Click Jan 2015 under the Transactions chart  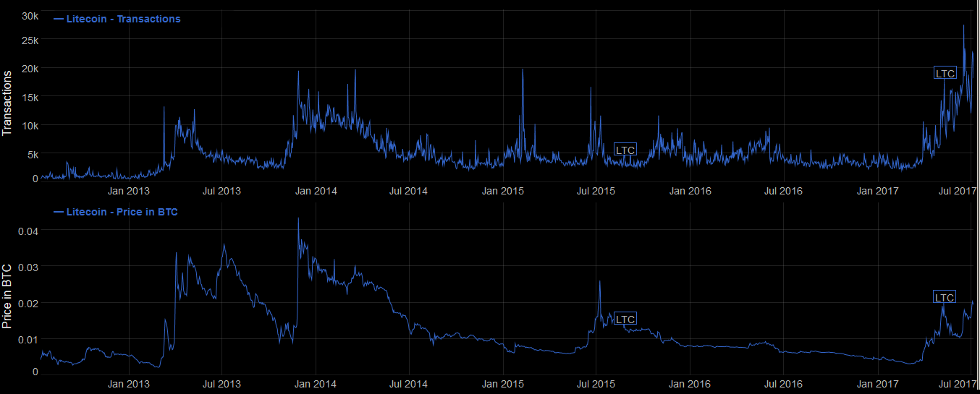point(503,191)
